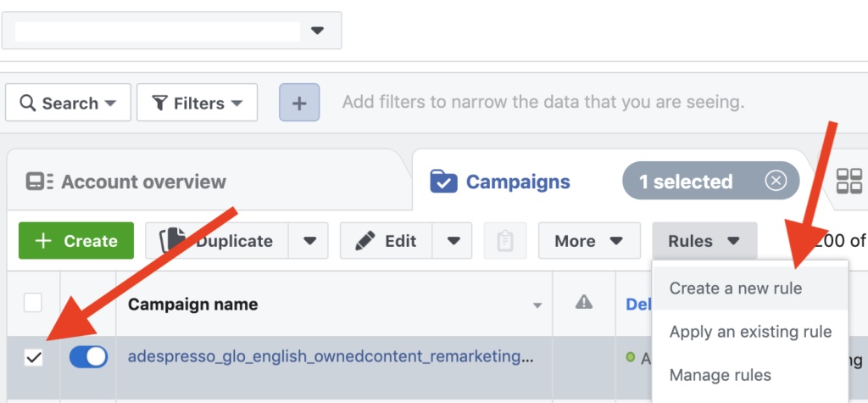
Task: Clear selection with the X on 1 selected
Action: [x=776, y=181]
